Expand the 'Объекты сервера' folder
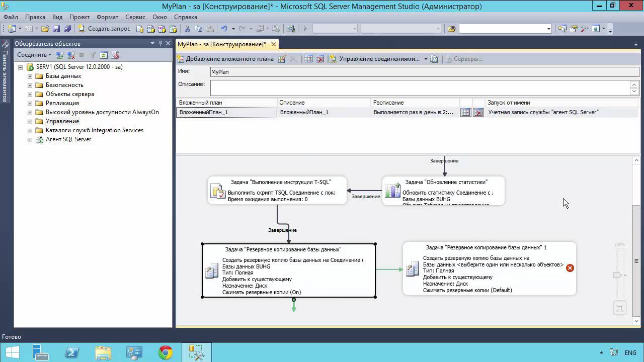The width and height of the screenshot is (644, 362). point(30,94)
